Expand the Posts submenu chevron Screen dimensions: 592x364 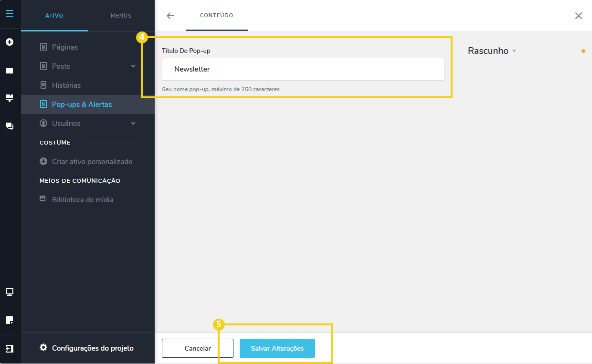pos(133,66)
